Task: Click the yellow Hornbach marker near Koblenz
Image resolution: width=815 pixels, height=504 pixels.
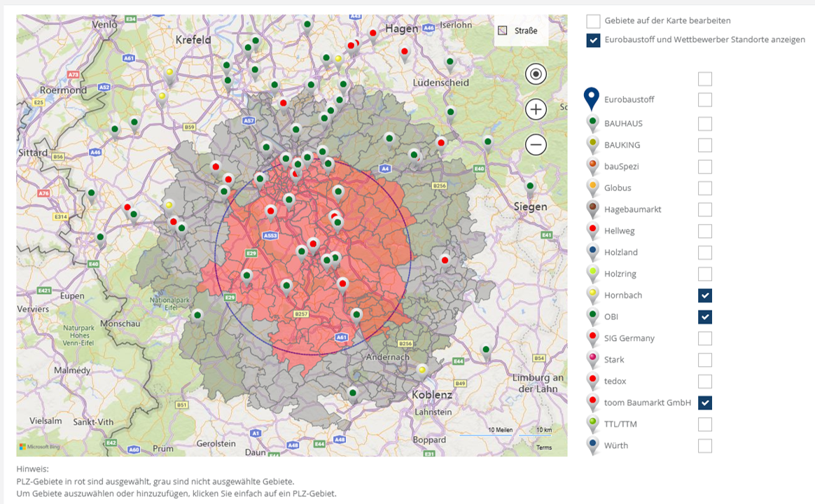Action: coord(422,372)
